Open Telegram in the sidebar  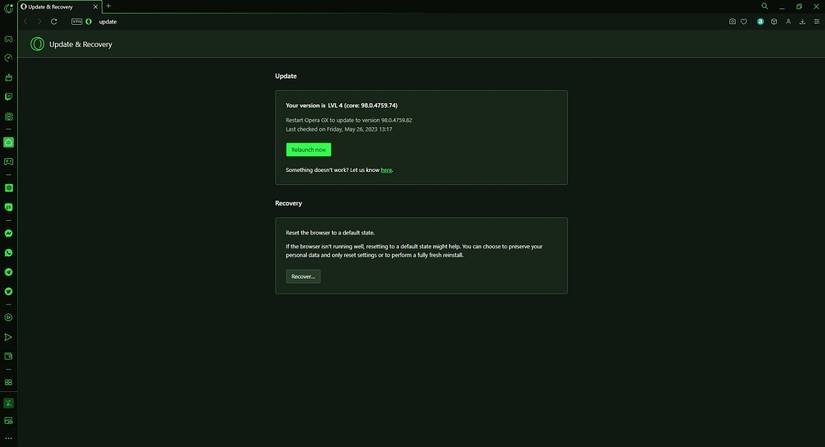pyautogui.click(x=8, y=272)
